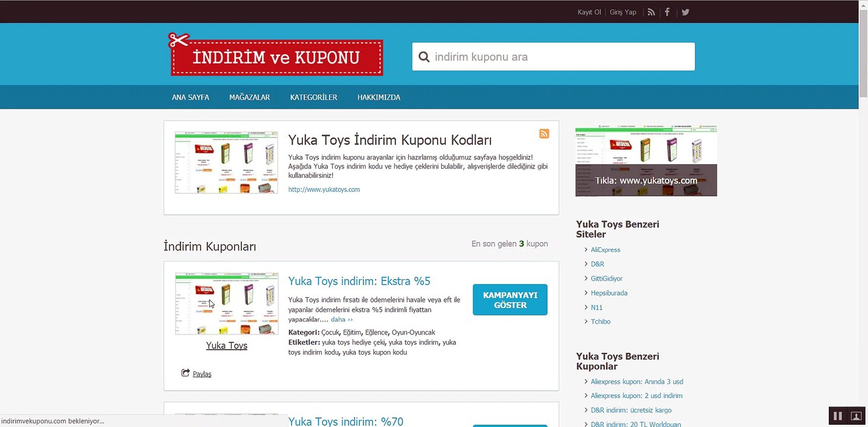The width and height of the screenshot is (868, 427).
Task: Open the Twitter profile icon
Action: click(x=685, y=12)
